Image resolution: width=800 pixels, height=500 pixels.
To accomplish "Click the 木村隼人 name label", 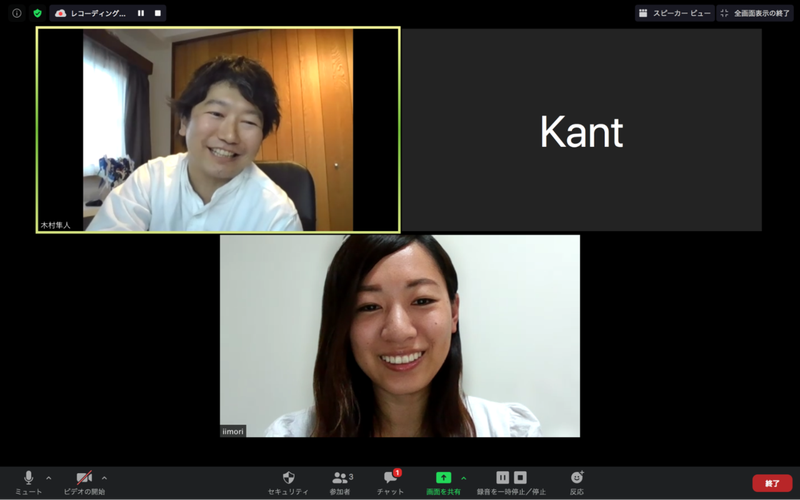I will pyautogui.click(x=55, y=225).
